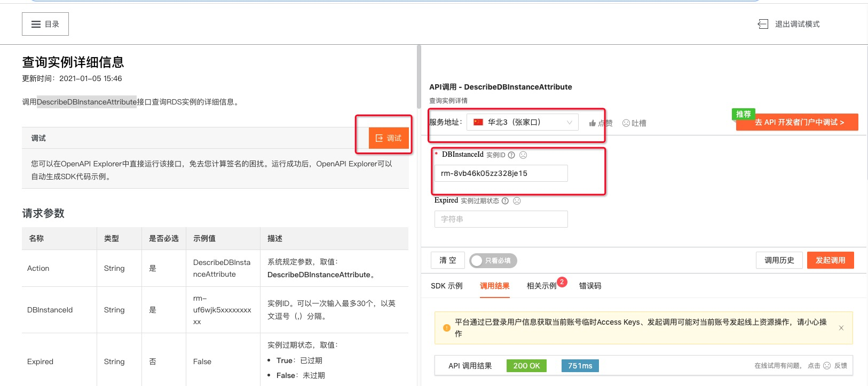This screenshot has width=868, height=386.
Task: Focus the DBInstanceId input field
Action: pos(501,173)
